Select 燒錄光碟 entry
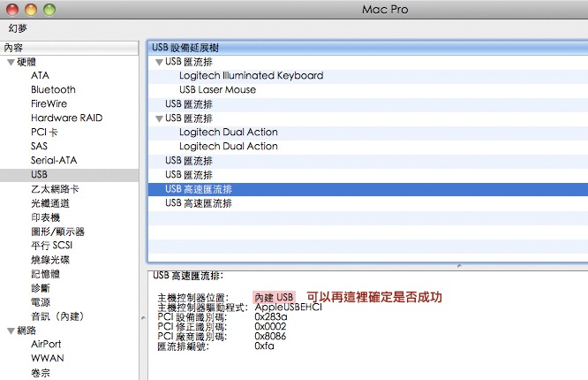Screen dimensions: 588x380 click(x=50, y=260)
